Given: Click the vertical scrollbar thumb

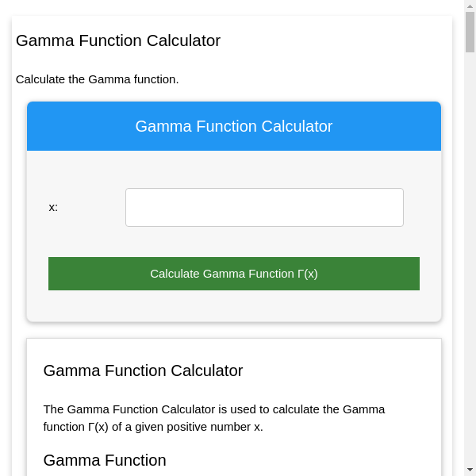Looking at the screenshot, I should click(x=470, y=32).
